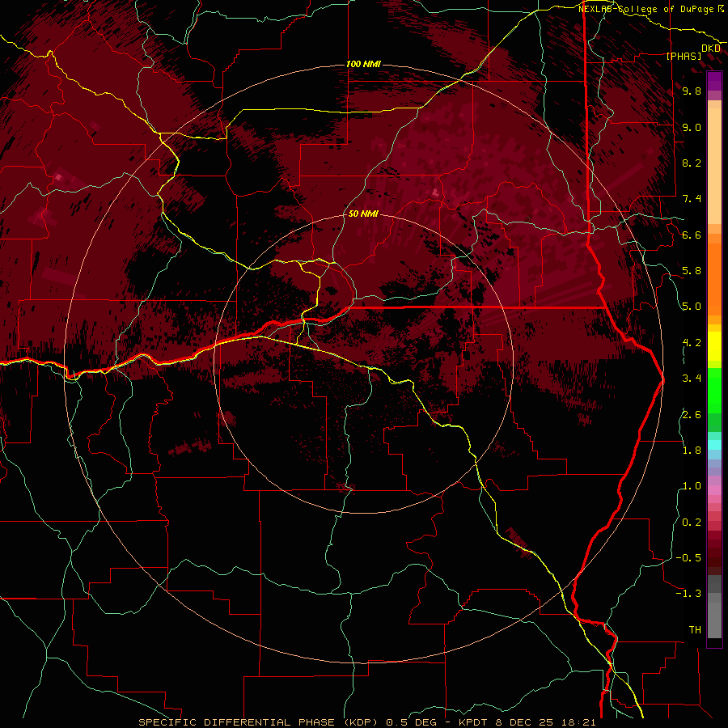Click the -0.5 value on color scale
The image size is (728, 728).
(688, 557)
